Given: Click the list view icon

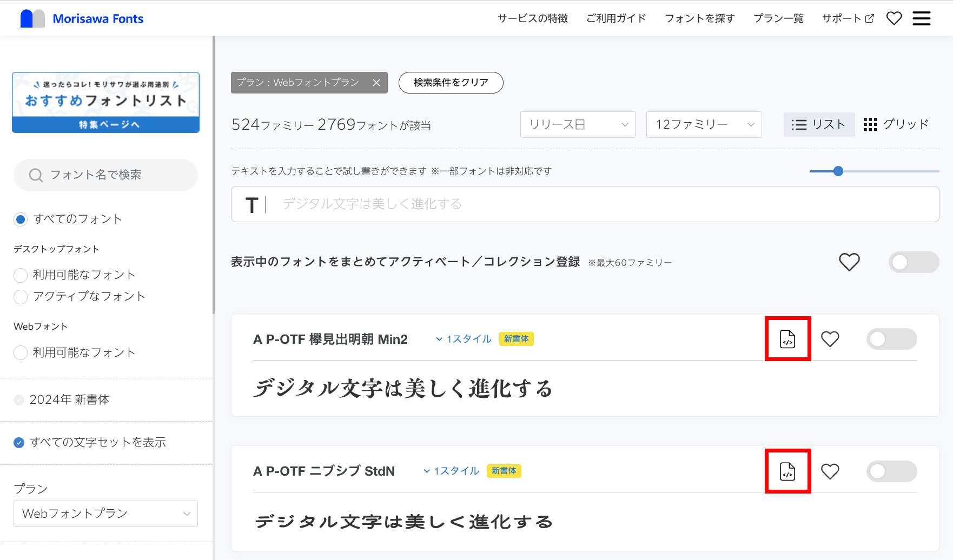Looking at the screenshot, I should 799,125.
